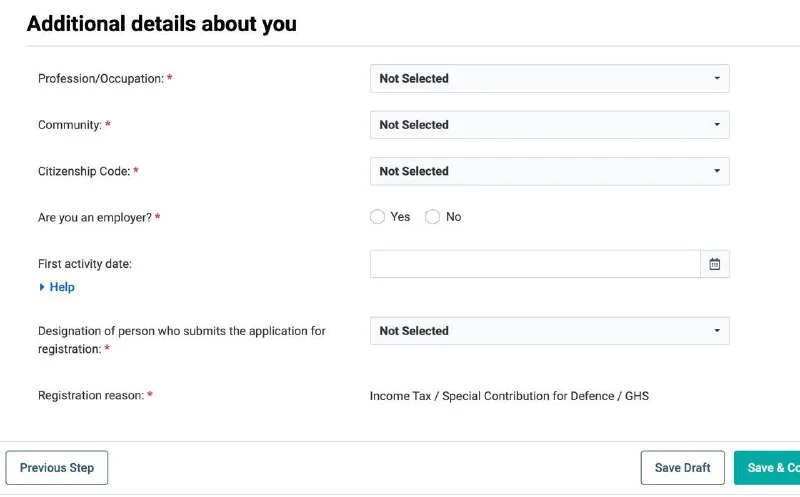The height and width of the screenshot is (497, 800).
Task: Expand the Help link
Action: pyautogui.click(x=62, y=287)
